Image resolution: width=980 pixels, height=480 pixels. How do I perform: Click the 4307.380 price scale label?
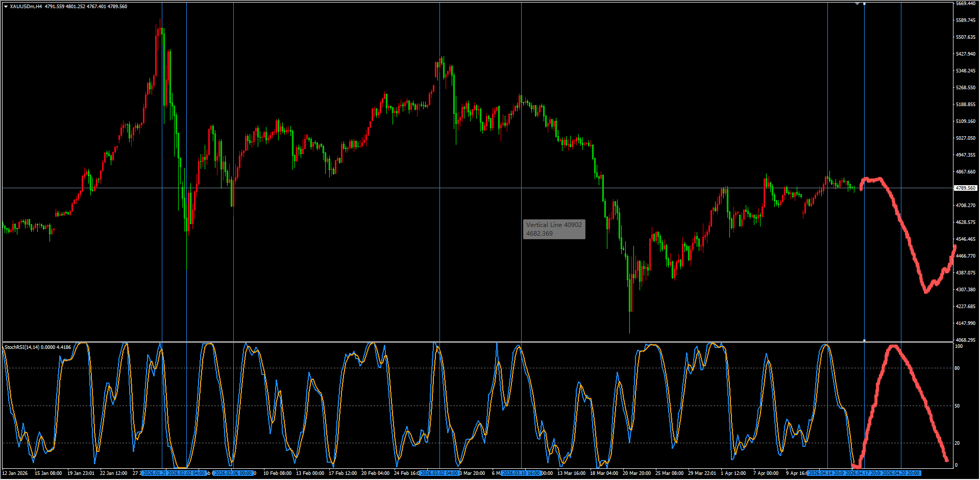click(966, 290)
